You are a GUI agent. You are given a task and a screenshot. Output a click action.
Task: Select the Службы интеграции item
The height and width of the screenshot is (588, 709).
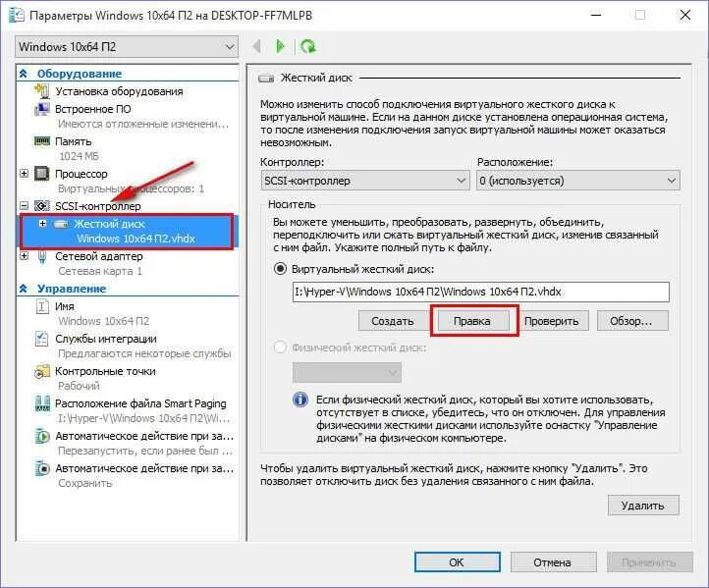click(106, 339)
